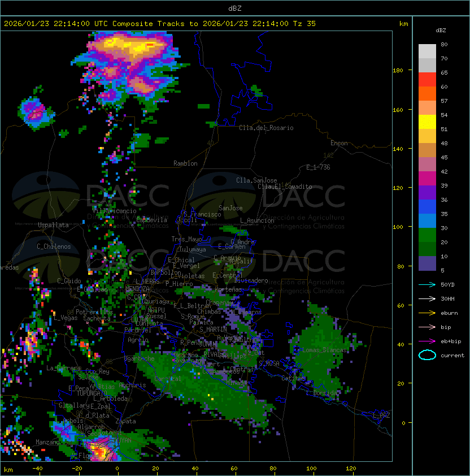Pick the bright yellow 51-54 dBZ swatch
The image size is (470, 476).
pos(427,122)
